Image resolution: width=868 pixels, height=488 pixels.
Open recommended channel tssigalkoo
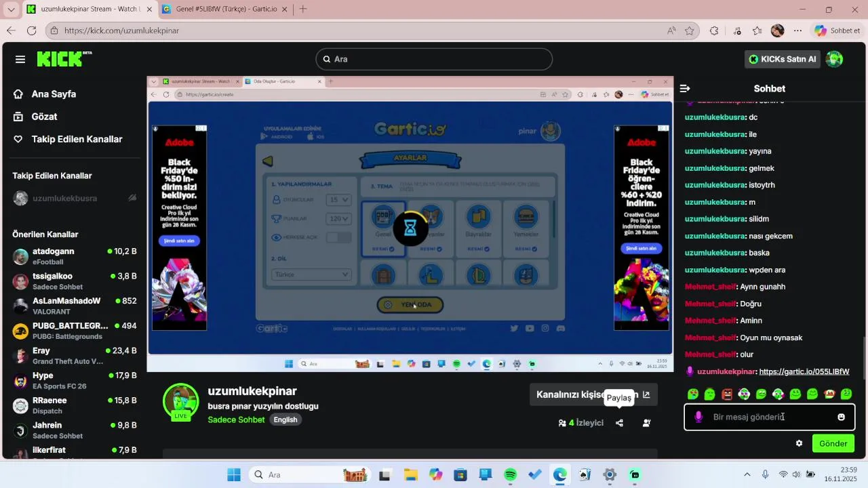pos(75,281)
